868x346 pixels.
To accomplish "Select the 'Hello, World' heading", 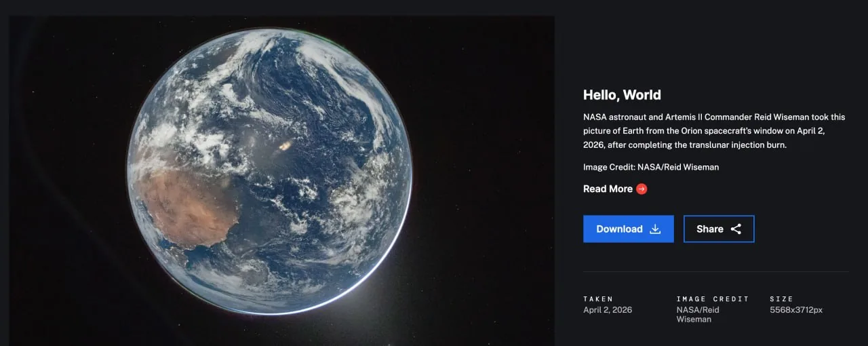I will click(x=622, y=95).
